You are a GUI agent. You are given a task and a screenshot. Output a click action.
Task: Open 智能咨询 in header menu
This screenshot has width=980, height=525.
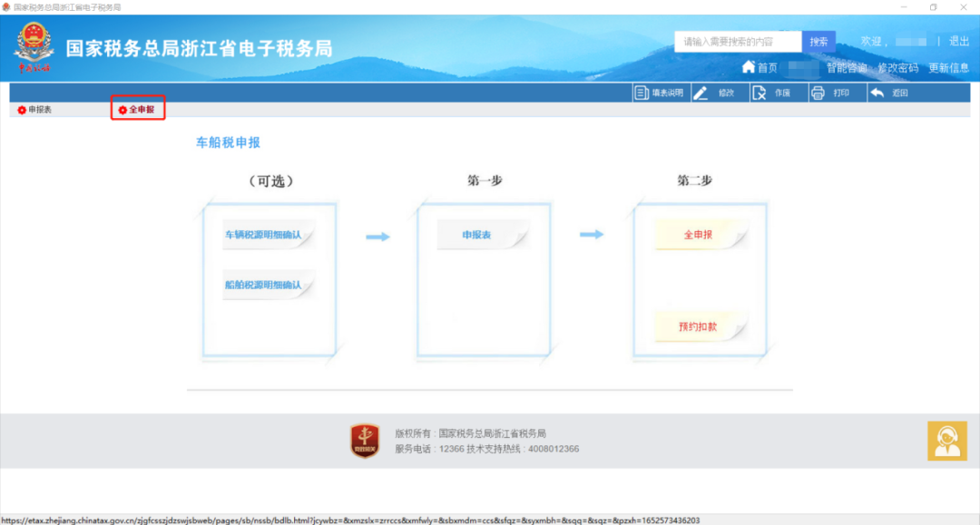tap(847, 67)
